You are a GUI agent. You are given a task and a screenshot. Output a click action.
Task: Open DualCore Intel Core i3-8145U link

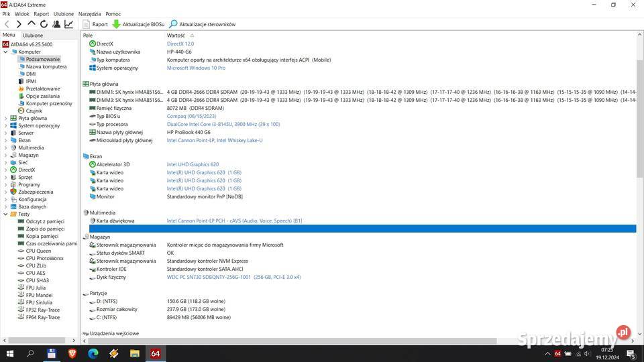(x=223, y=125)
